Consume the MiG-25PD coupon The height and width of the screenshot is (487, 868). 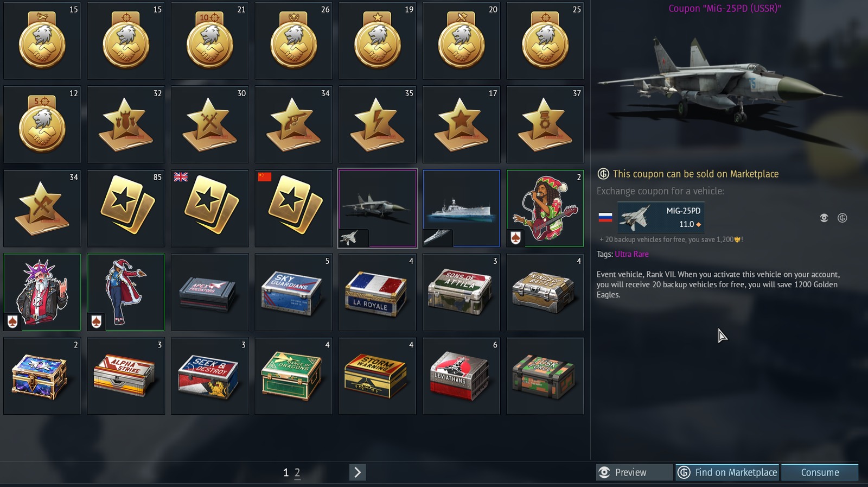820,472
